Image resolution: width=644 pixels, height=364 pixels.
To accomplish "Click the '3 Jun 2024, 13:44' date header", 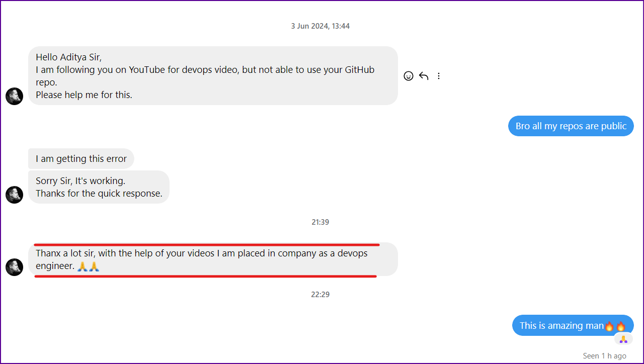I will pyautogui.click(x=320, y=26).
